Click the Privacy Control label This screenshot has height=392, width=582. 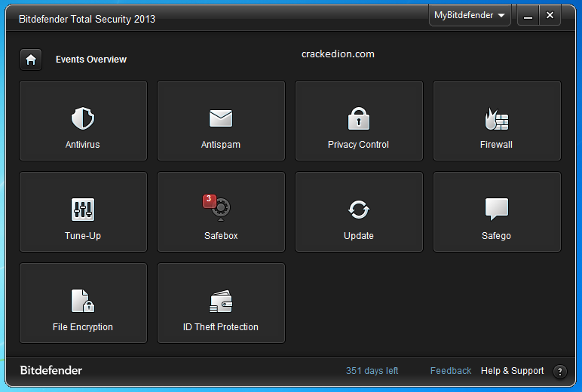tap(358, 145)
